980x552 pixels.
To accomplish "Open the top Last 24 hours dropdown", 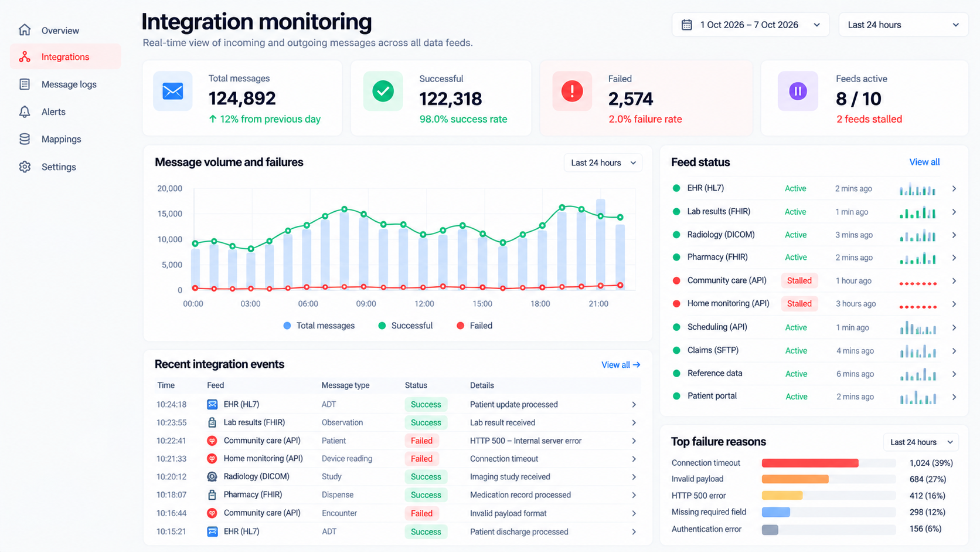I will [903, 25].
